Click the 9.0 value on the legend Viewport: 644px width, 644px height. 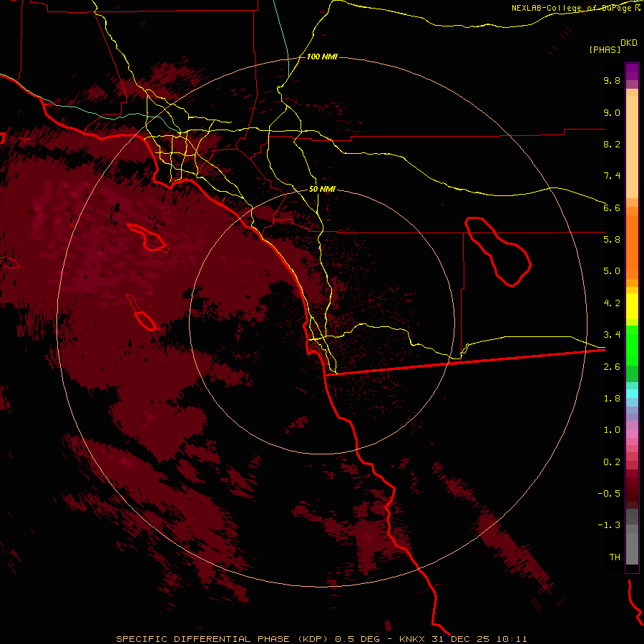(x=612, y=112)
